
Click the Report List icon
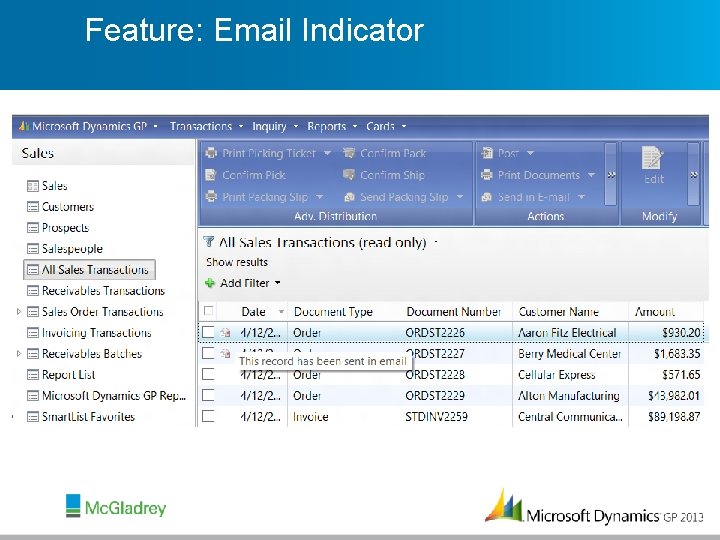33,375
